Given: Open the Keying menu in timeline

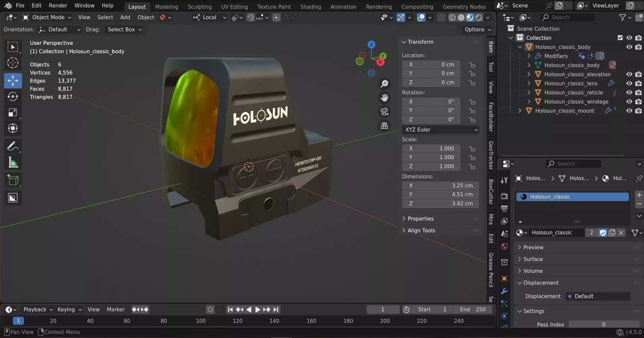Looking at the screenshot, I should (x=69, y=309).
